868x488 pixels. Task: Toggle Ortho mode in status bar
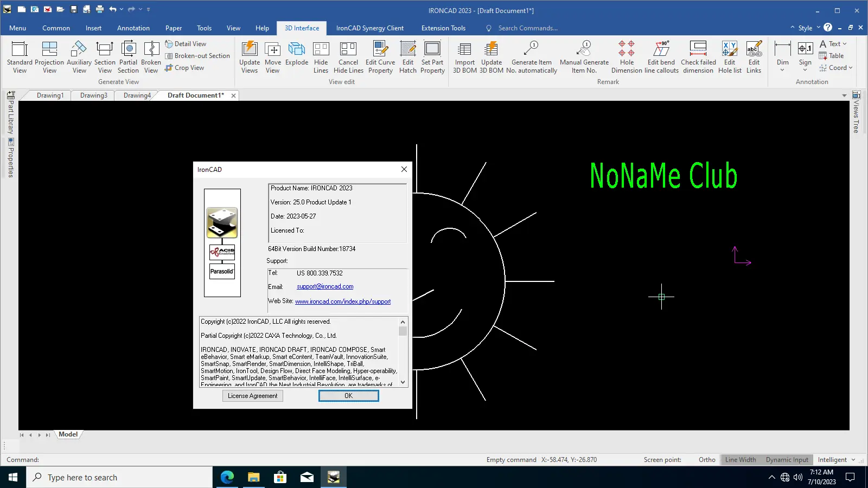(707, 460)
